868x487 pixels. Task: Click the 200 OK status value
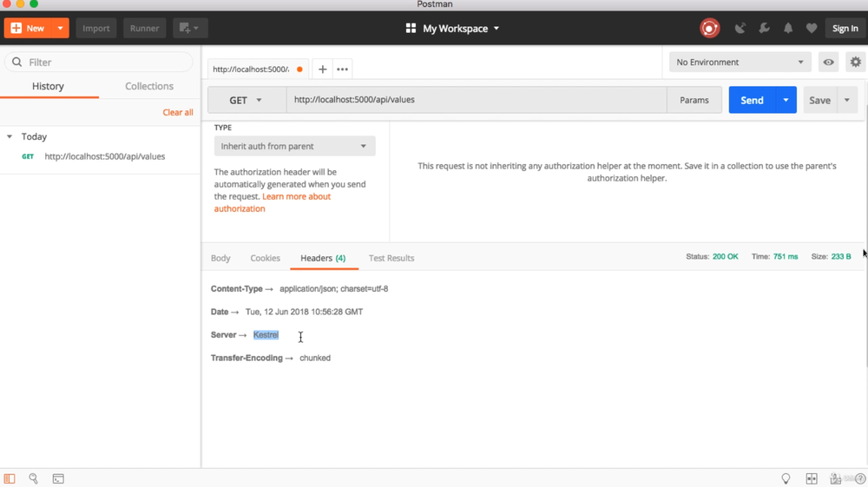coord(725,257)
